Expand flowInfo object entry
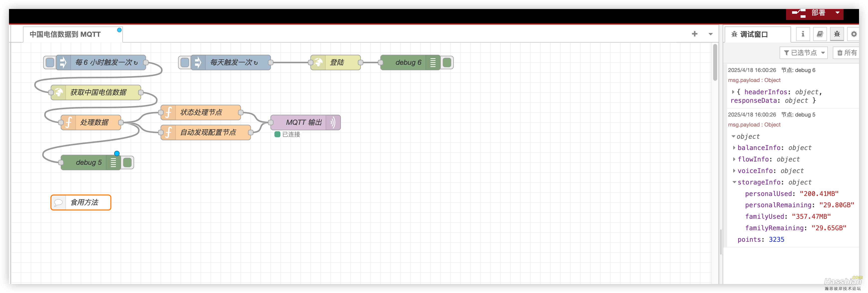This screenshot has height=293, width=868. click(734, 159)
